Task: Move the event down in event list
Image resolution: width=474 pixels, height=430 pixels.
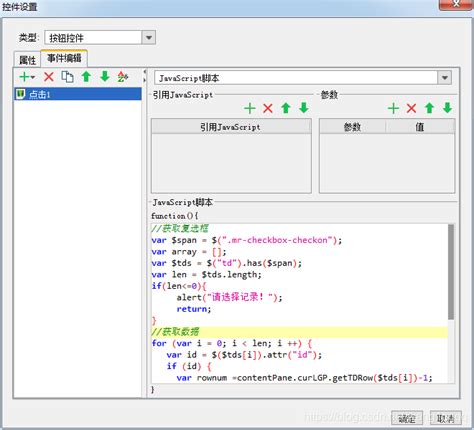Action: pos(105,77)
